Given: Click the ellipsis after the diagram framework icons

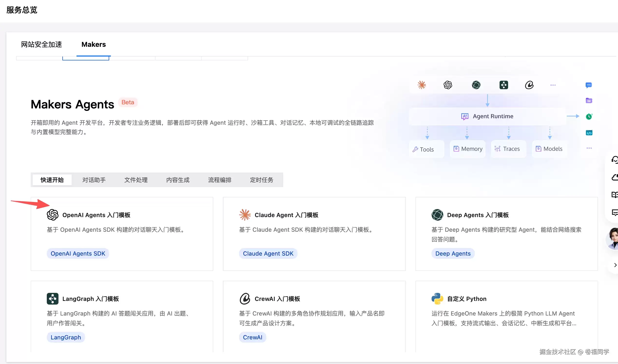Looking at the screenshot, I should tap(553, 85).
